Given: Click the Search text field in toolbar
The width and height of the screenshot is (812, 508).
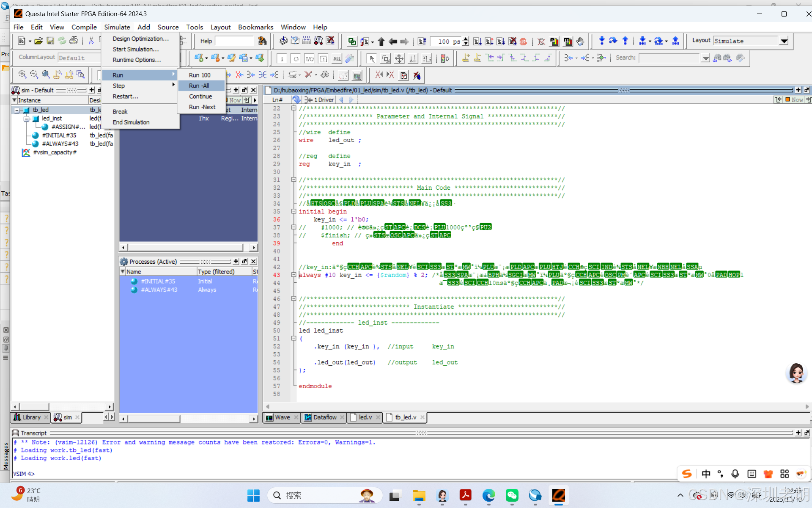Looking at the screenshot, I should click(x=669, y=58).
